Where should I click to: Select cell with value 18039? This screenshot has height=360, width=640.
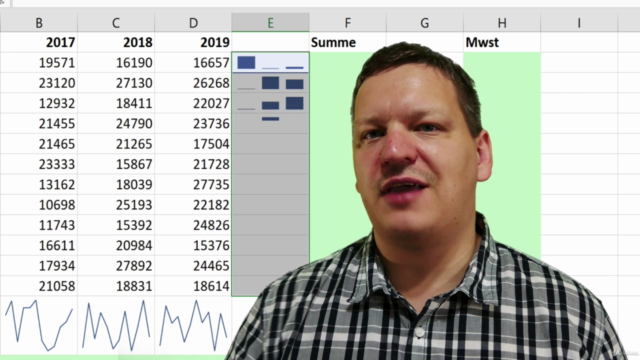pos(116,184)
